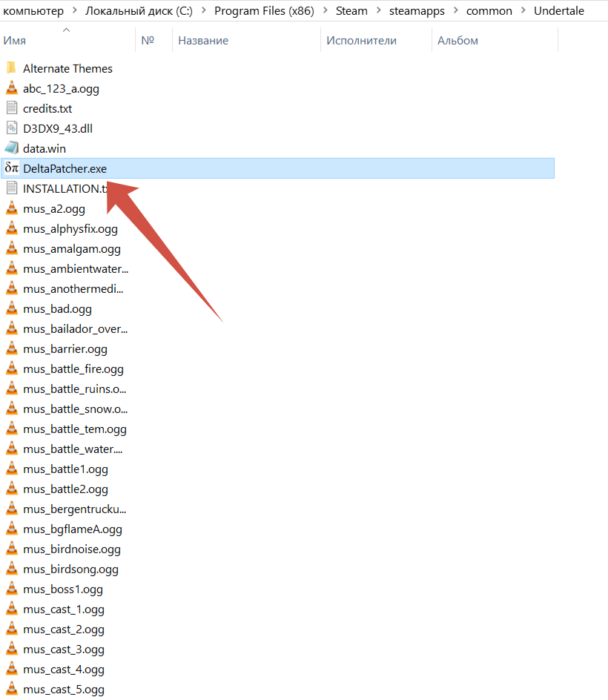
Task: Select the VLC icon of mus_boss1.ogg
Action: [12, 588]
